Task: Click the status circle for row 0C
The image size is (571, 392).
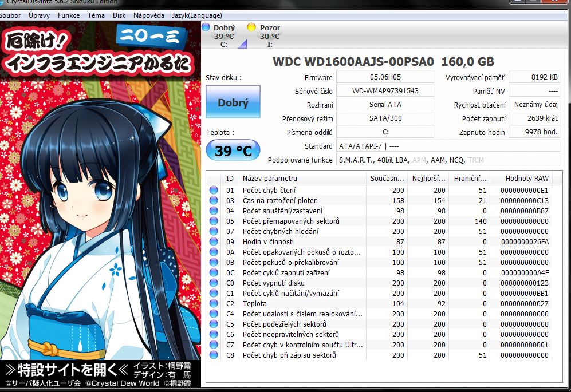Action: 214,272
